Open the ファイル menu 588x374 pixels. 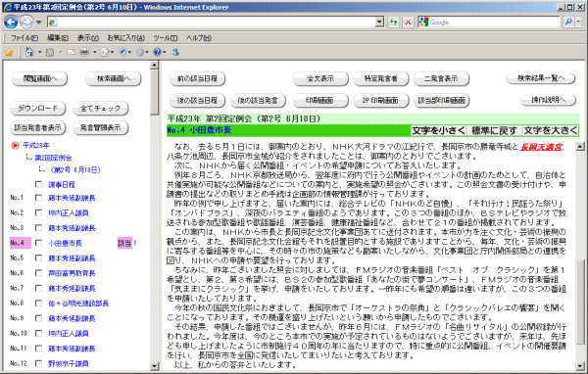point(24,38)
